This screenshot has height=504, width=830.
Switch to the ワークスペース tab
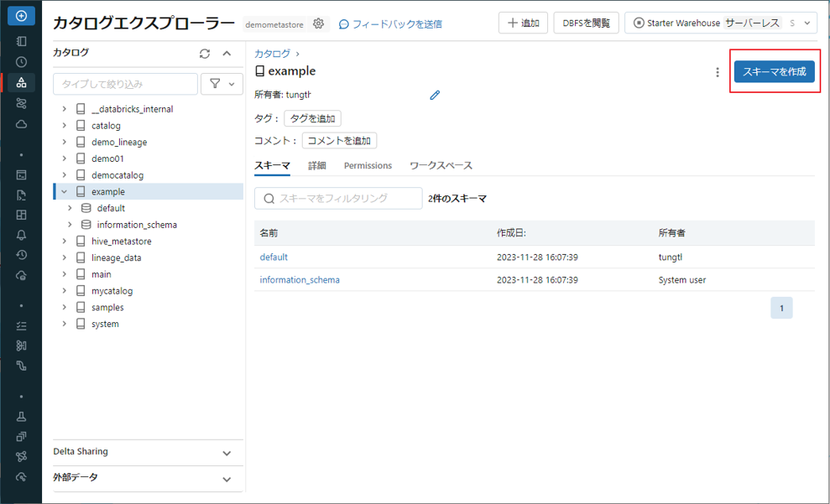click(x=441, y=166)
